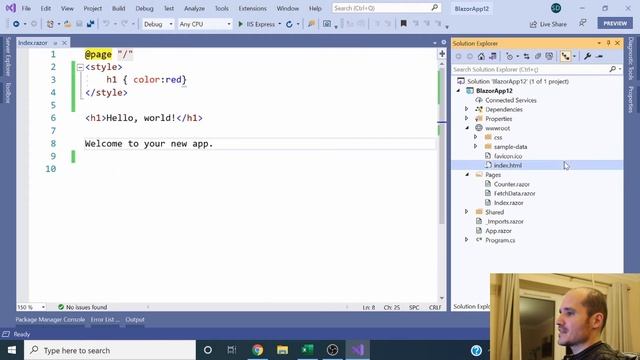640x360 pixels.
Task: Click the Windows Type here to search box
Action: 110,350
